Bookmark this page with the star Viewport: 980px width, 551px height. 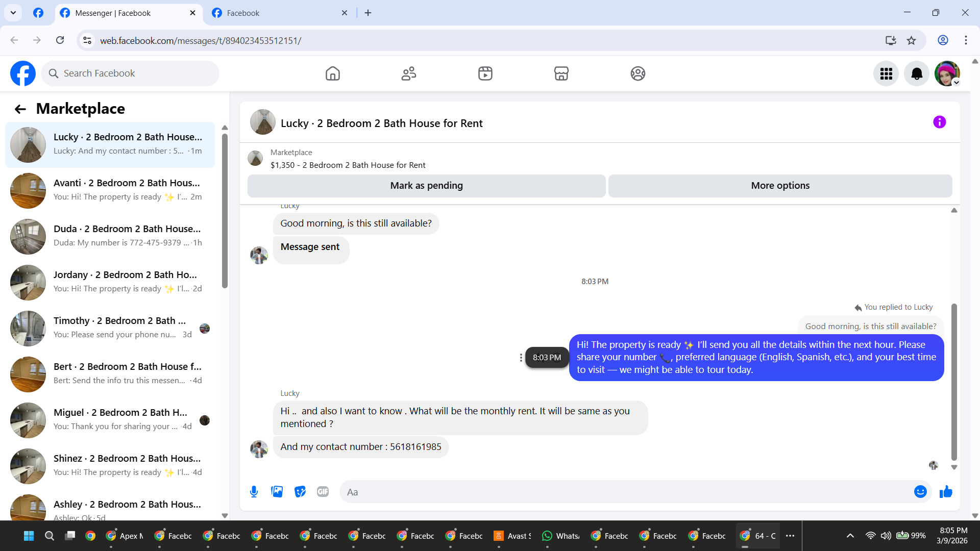(x=911, y=40)
